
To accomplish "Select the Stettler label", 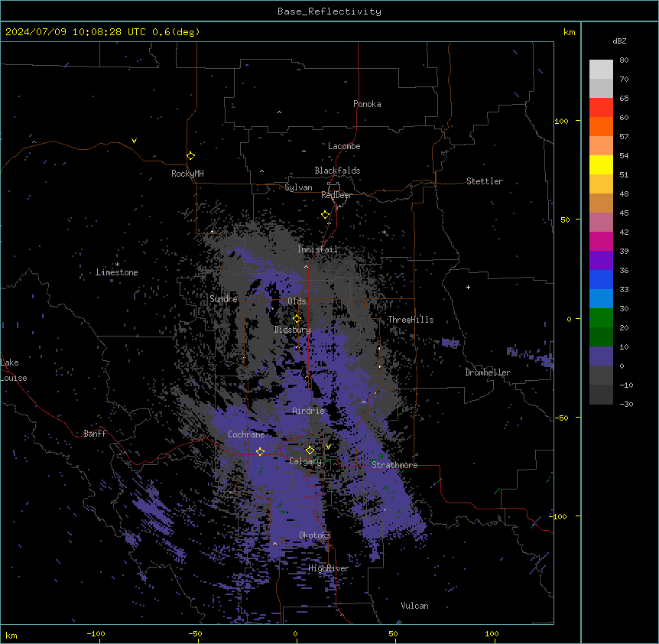I will click(484, 181).
